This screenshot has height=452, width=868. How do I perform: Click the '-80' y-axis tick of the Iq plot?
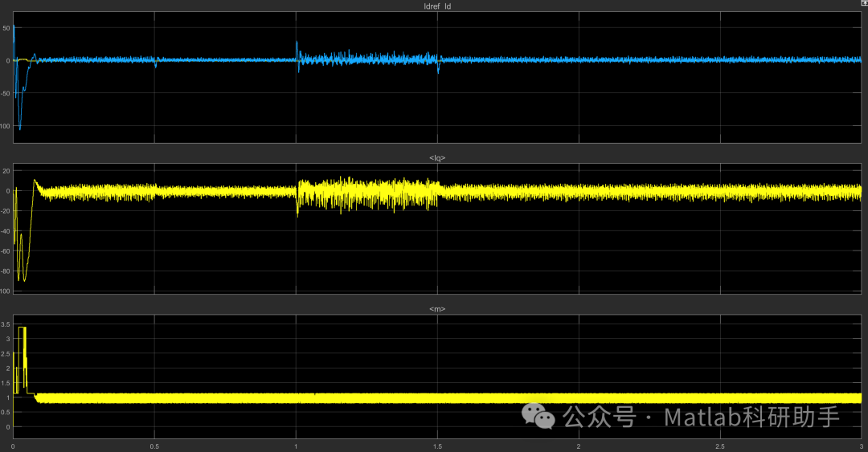pos(6,271)
